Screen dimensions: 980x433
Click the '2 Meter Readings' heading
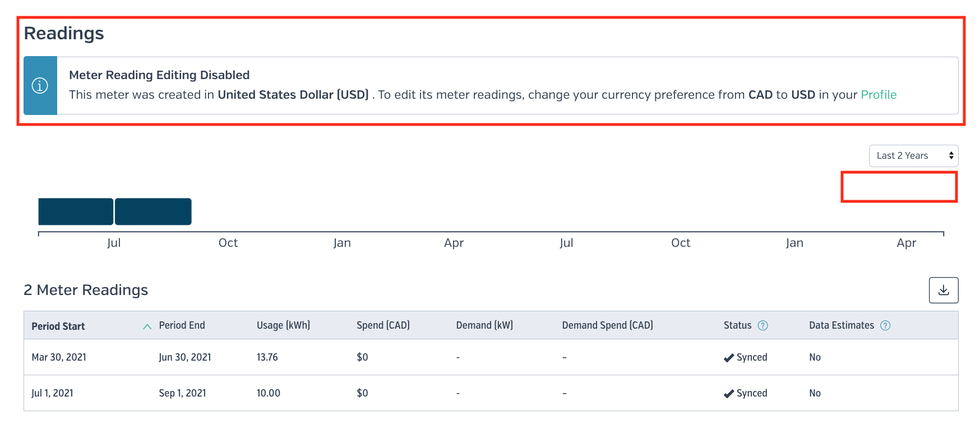click(86, 290)
